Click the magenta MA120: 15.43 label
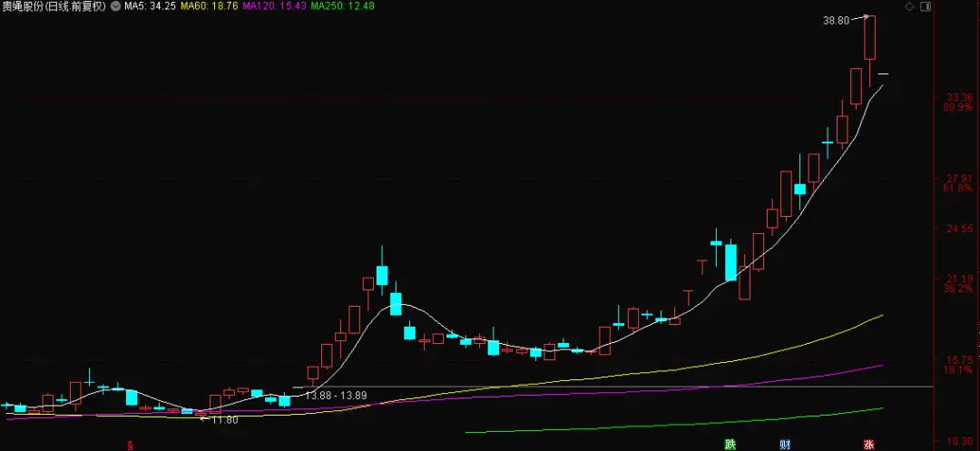The image size is (980, 451). click(x=275, y=6)
